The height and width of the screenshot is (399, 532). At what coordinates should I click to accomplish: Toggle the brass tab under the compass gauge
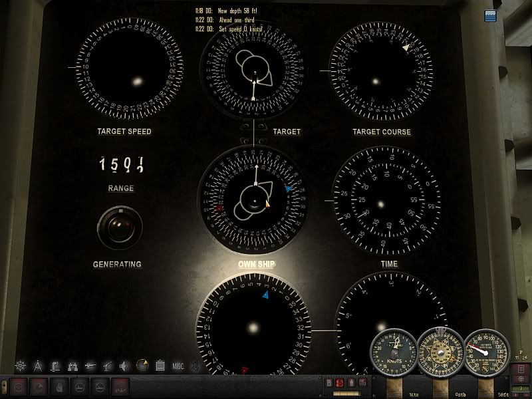(x=440, y=388)
